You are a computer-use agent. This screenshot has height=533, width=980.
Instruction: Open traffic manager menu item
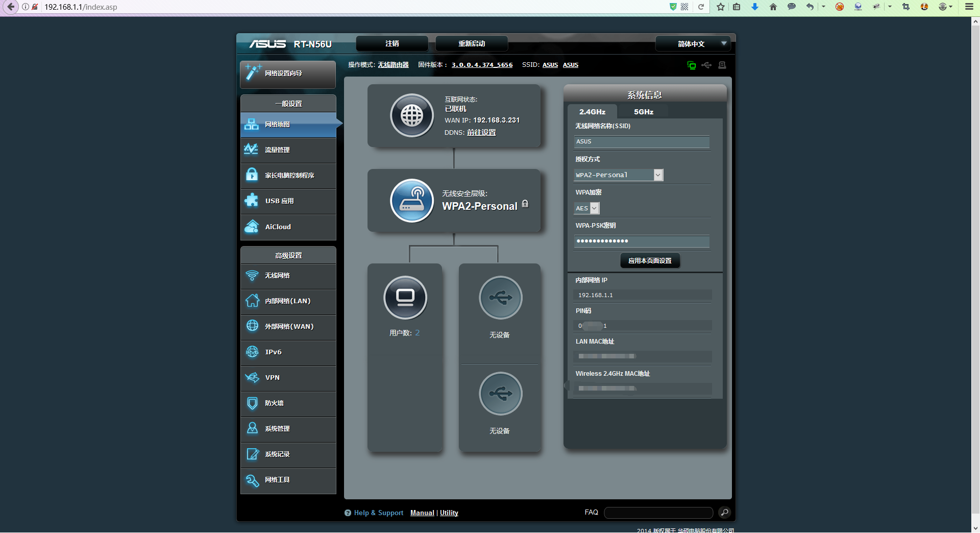[288, 150]
